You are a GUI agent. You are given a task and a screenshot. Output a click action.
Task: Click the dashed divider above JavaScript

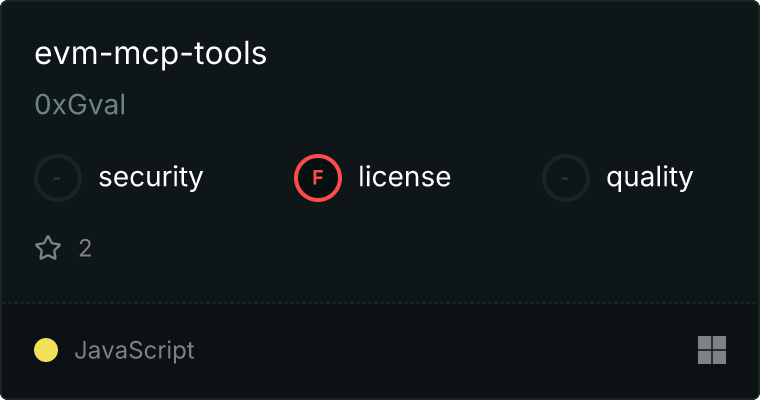click(x=380, y=303)
